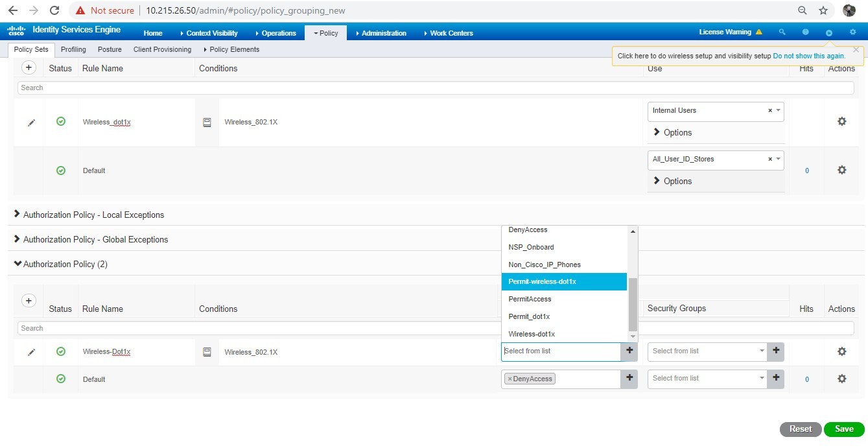
Task: Click the Save button
Action: (x=844, y=429)
